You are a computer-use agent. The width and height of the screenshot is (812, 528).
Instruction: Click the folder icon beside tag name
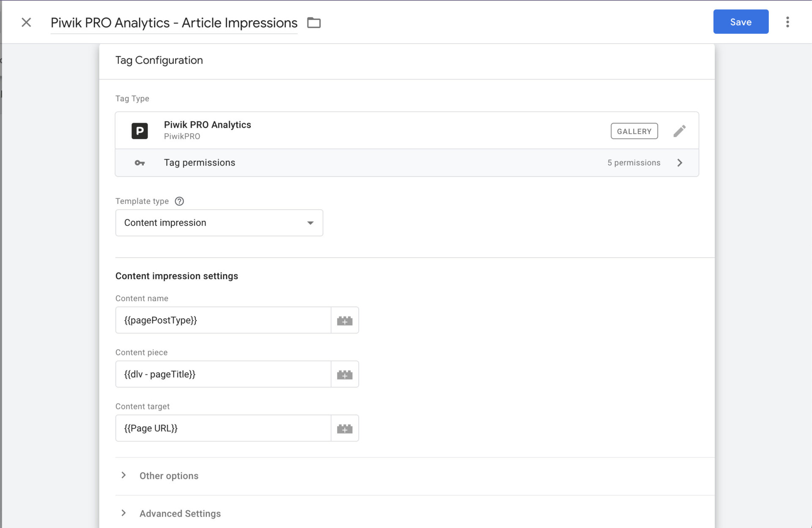[x=313, y=22]
